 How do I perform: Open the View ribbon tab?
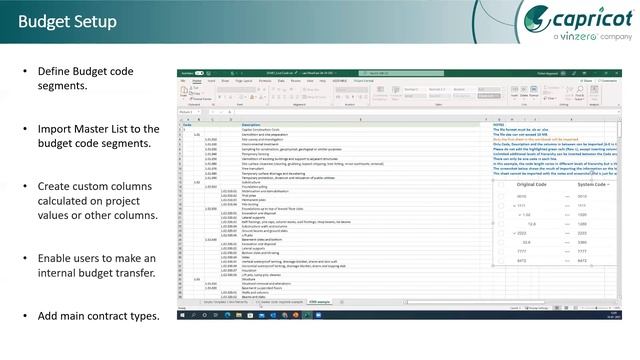[x=310, y=81]
